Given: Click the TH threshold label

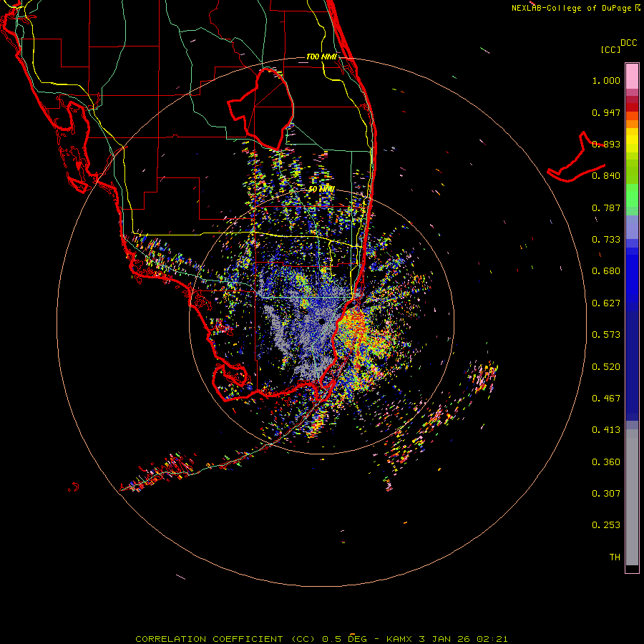Looking at the screenshot, I should click(x=615, y=557).
